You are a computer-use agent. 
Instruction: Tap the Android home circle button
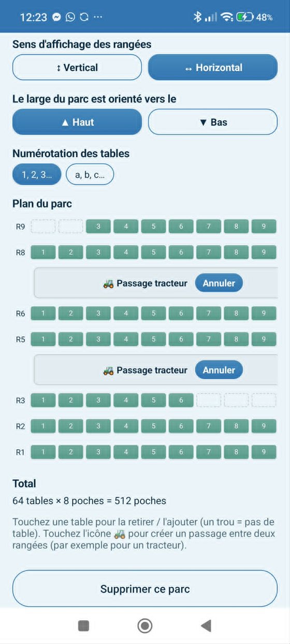[145, 626]
